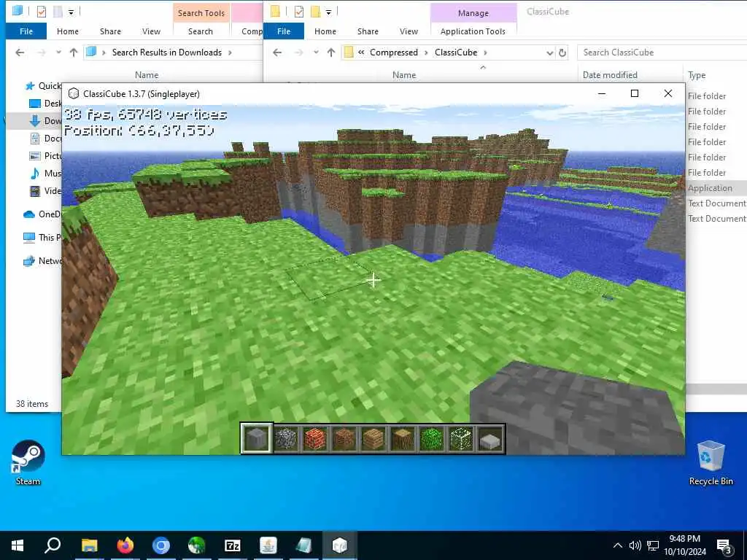Open quick access toolbar dropdown, Search Results window
The image size is (747, 560).
tap(71, 12)
